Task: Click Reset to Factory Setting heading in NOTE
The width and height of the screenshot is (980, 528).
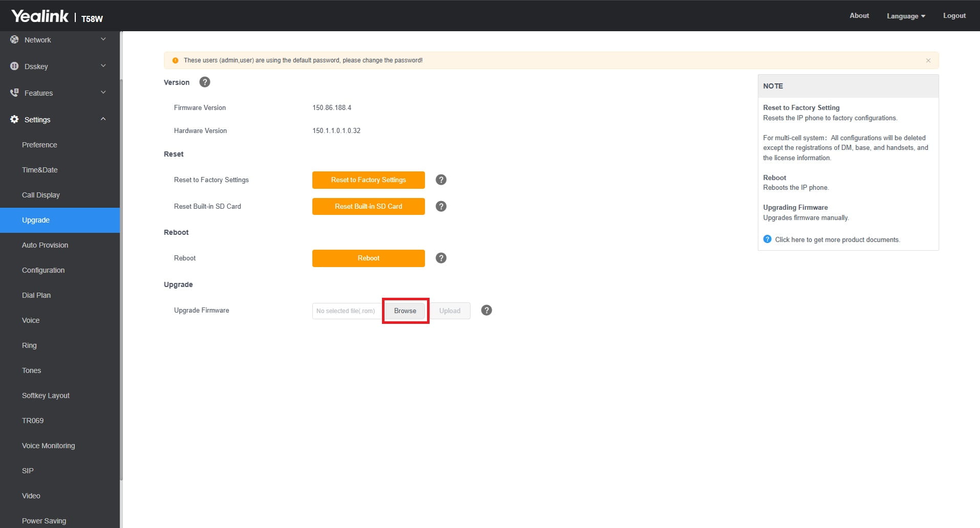Action: (801, 107)
